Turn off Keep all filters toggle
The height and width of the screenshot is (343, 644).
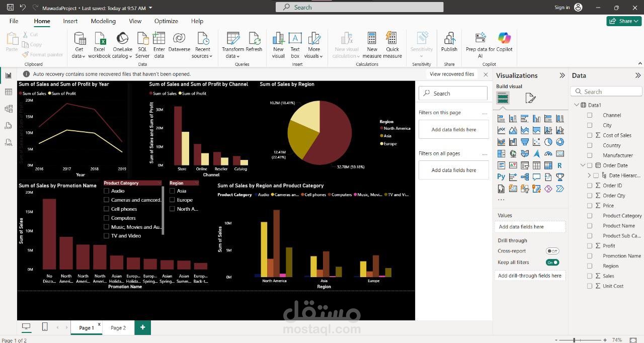pyautogui.click(x=552, y=262)
